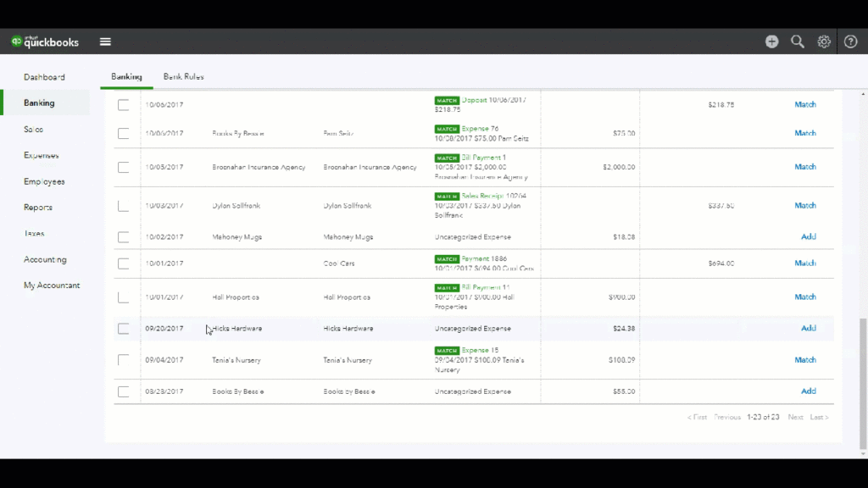Open the Reports section from the sidebar
The width and height of the screenshot is (868, 488).
(x=38, y=207)
